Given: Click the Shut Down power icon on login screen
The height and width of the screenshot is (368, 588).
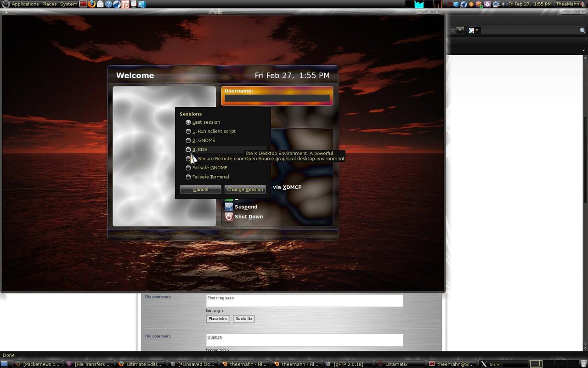Looking at the screenshot, I should 229,216.
